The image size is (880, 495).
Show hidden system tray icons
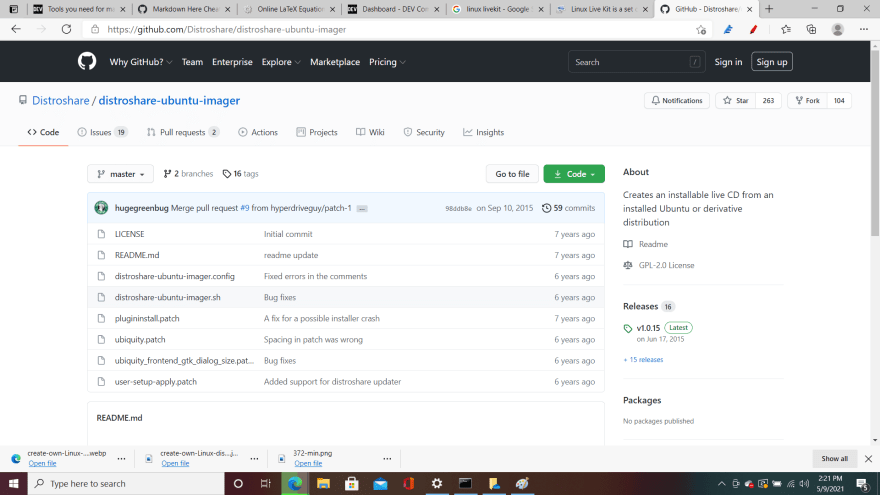tap(721, 483)
